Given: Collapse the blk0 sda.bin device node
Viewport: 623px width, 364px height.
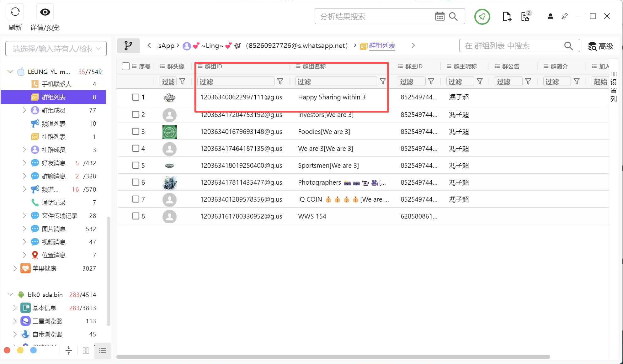Looking at the screenshot, I should tap(10, 295).
